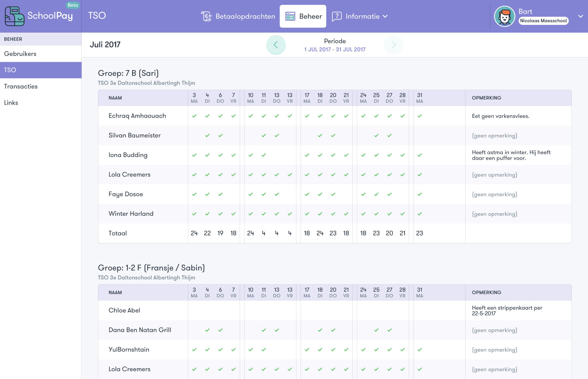Click the next period right arrow
Viewport: 588px width, 379px height.
(x=393, y=45)
